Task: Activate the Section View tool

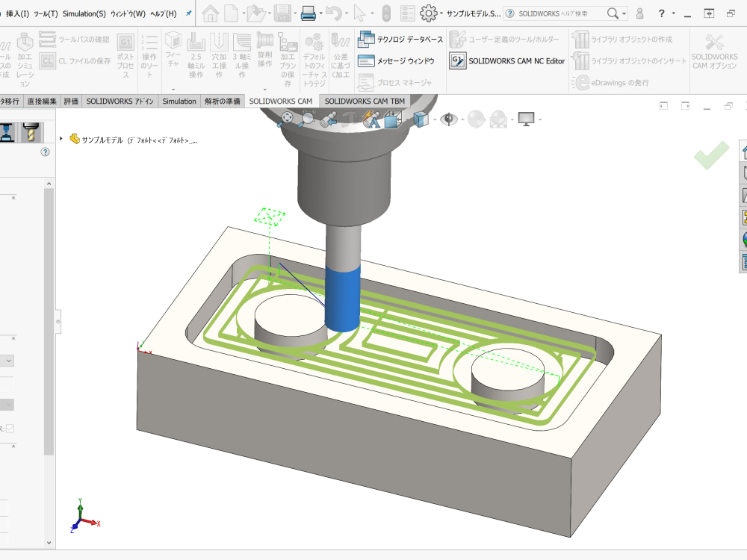Action: pyautogui.click(x=394, y=118)
